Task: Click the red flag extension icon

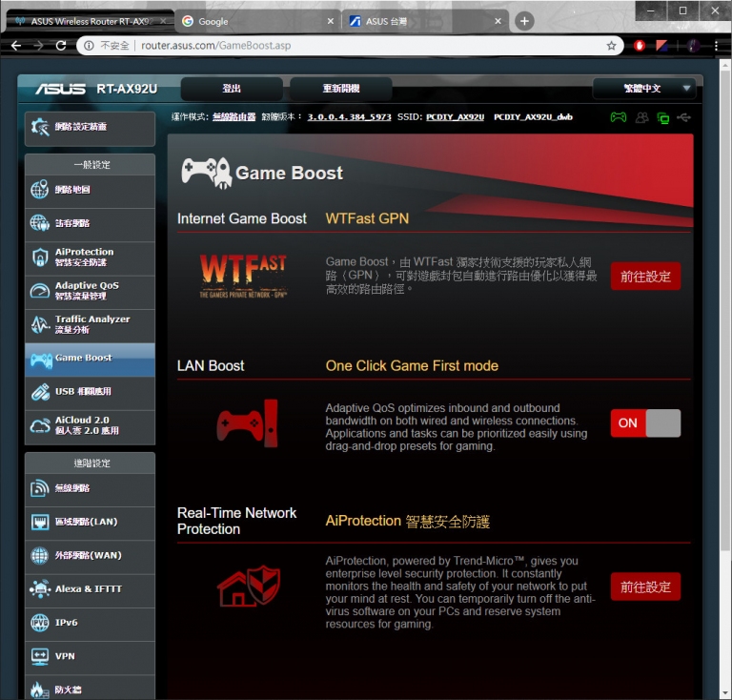Action: pos(661,46)
